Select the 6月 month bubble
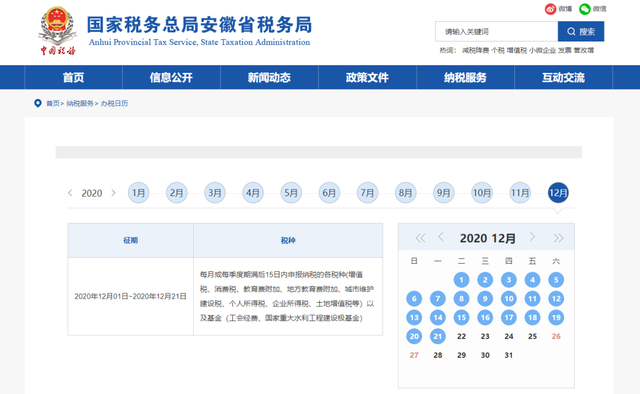 click(x=329, y=193)
